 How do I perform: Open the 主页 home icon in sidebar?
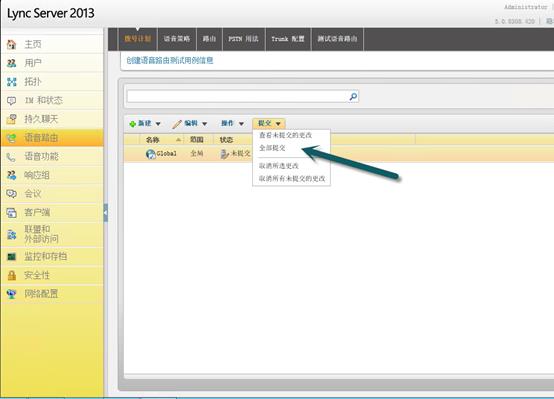point(12,44)
